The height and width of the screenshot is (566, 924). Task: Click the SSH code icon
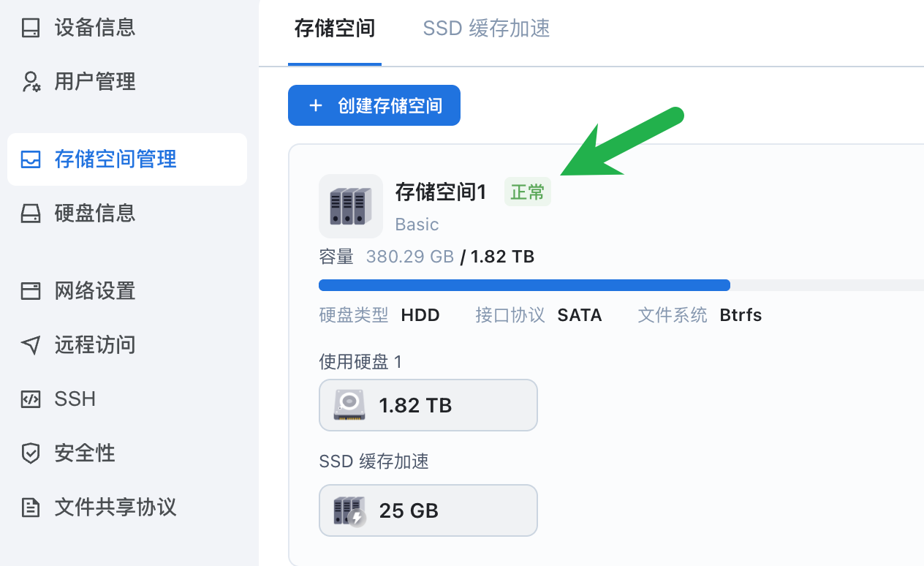tap(30, 399)
